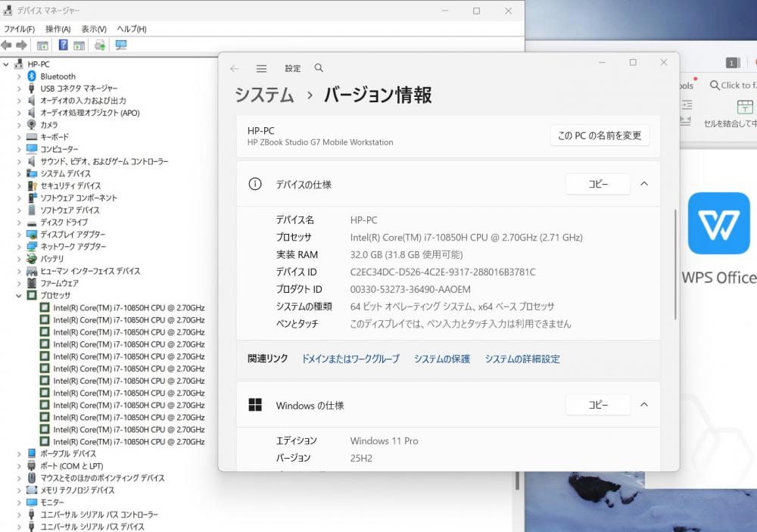
Task: Click この PC の名前を変更 button
Action: [x=600, y=135]
